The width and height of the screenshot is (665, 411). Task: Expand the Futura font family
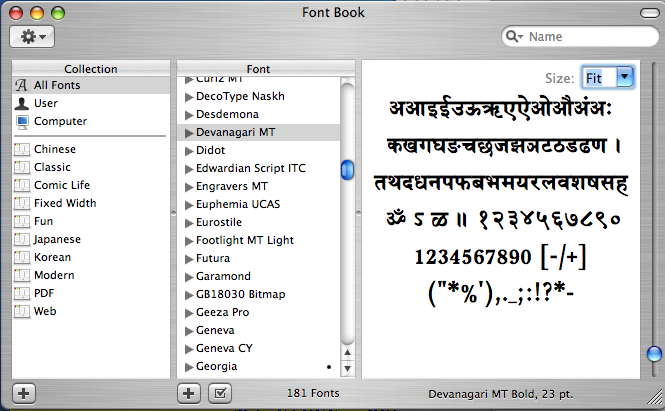click(189, 259)
